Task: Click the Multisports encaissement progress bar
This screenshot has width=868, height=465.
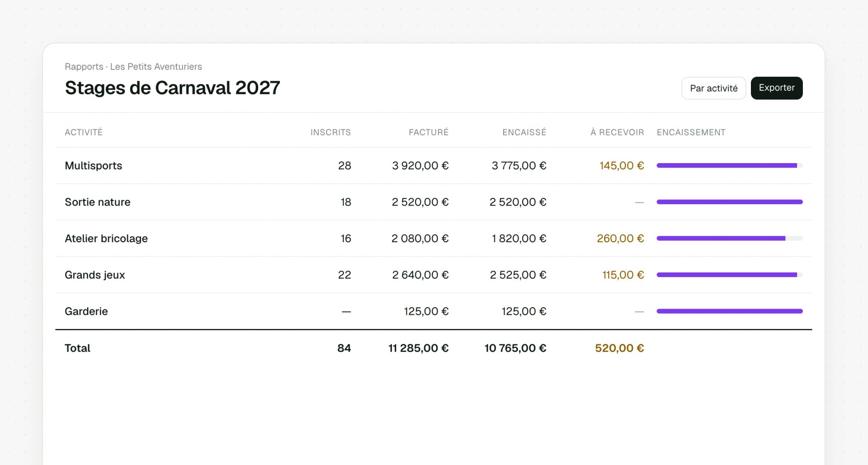Action: click(x=730, y=165)
